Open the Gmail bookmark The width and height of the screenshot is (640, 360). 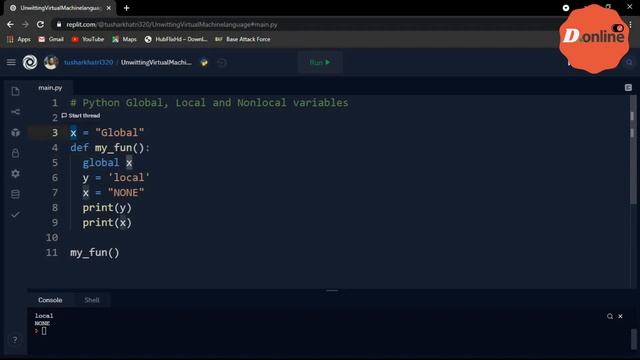click(51, 39)
